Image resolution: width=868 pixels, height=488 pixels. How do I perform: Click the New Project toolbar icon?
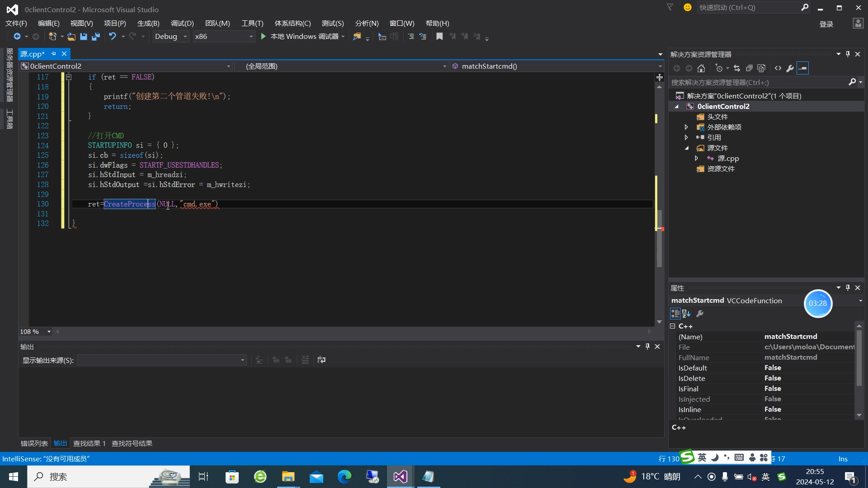coord(52,37)
